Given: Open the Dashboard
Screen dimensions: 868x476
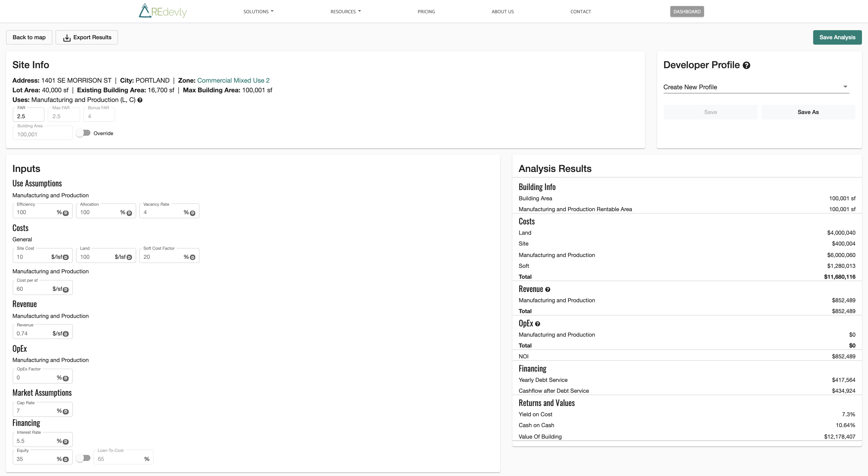Looking at the screenshot, I should 687,11.
